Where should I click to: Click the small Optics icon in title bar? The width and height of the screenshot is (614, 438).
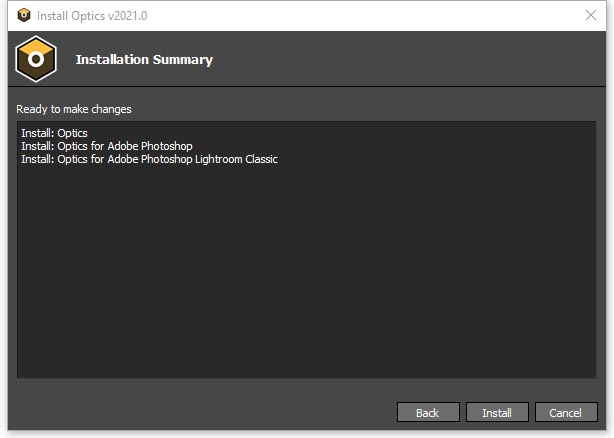click(x=24, y=15)
